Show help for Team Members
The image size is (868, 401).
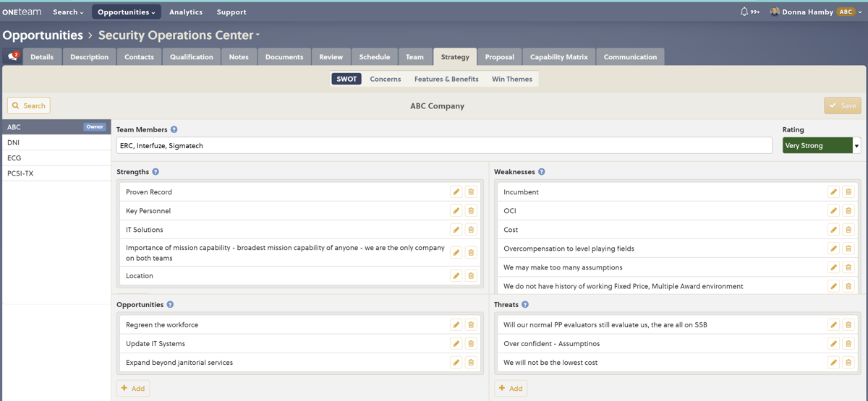(174, 130)
